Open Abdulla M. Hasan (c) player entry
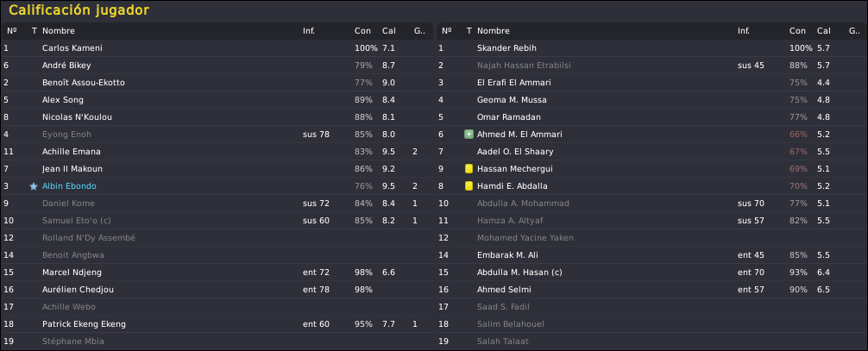868x351 pixels. [512, 273]
